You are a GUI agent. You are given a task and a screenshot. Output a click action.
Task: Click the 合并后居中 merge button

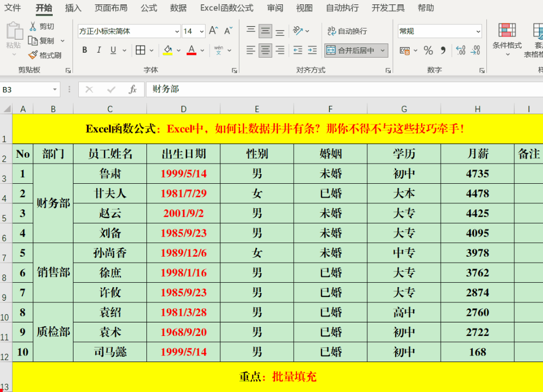tap(351, 51)
